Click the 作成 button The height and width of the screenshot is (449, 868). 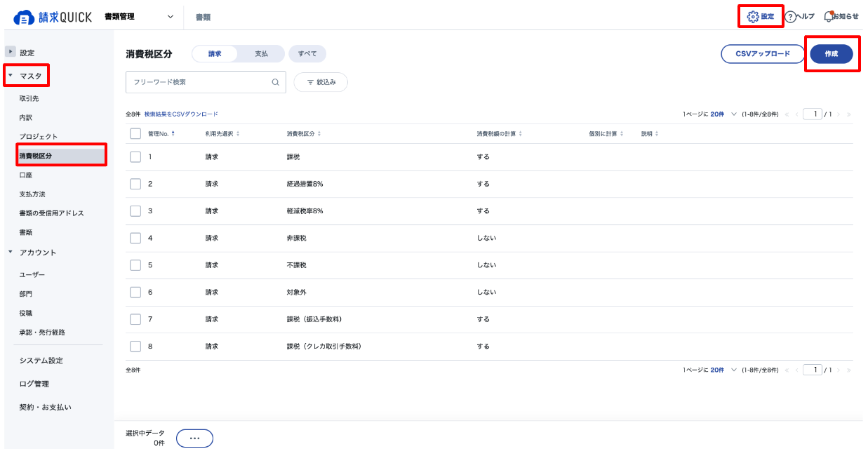coord(832,54)
